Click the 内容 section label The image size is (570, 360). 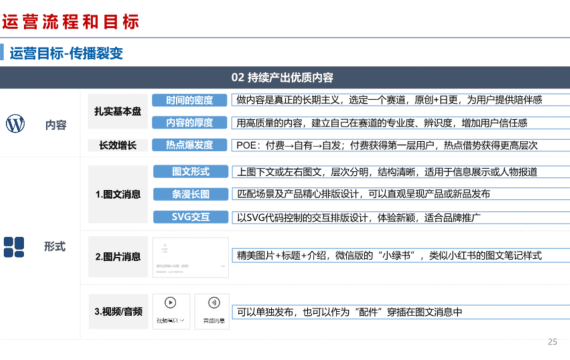coord(56,125)
